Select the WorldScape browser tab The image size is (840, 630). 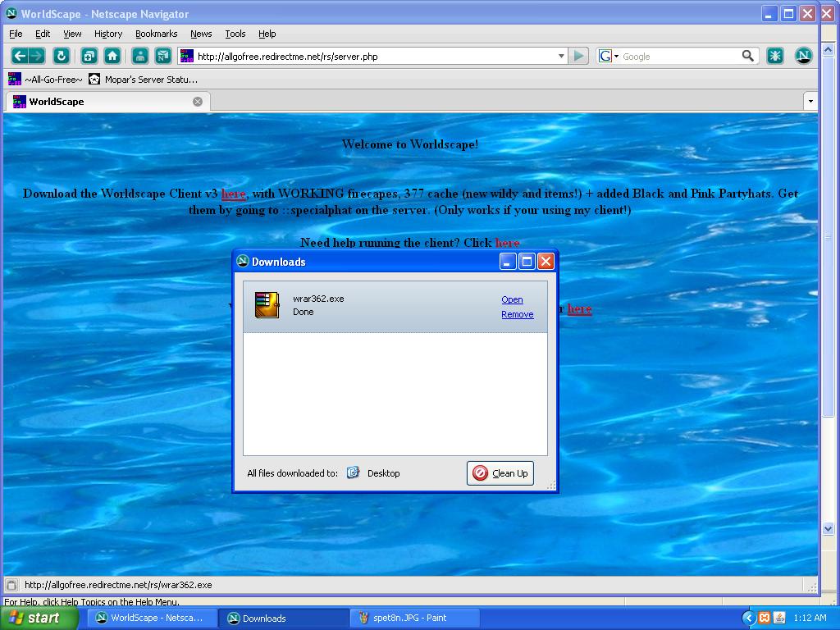click(x=107, y=102)
